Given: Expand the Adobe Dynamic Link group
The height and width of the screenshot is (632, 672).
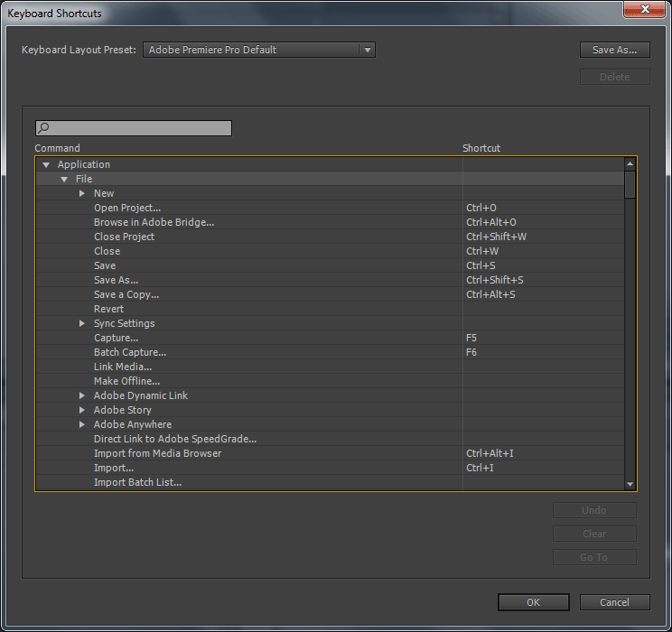Looking at the screenshot, I should (82, 395).
